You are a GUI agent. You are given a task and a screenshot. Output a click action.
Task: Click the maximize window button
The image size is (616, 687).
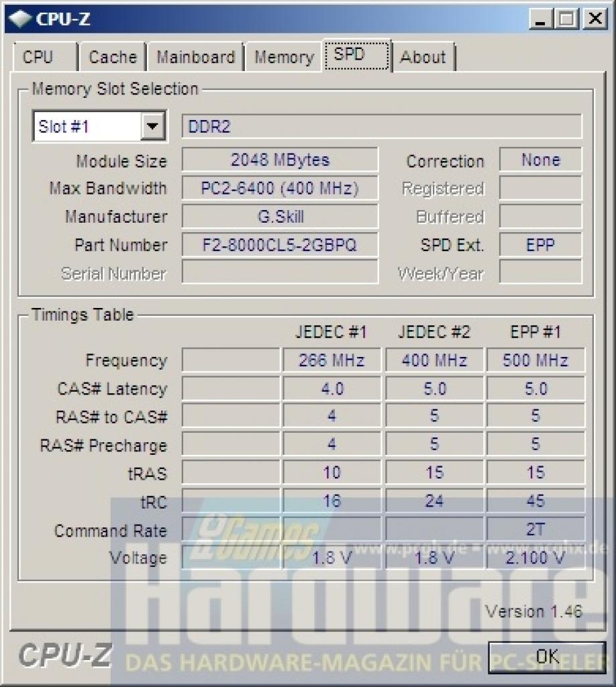point(566,19)
